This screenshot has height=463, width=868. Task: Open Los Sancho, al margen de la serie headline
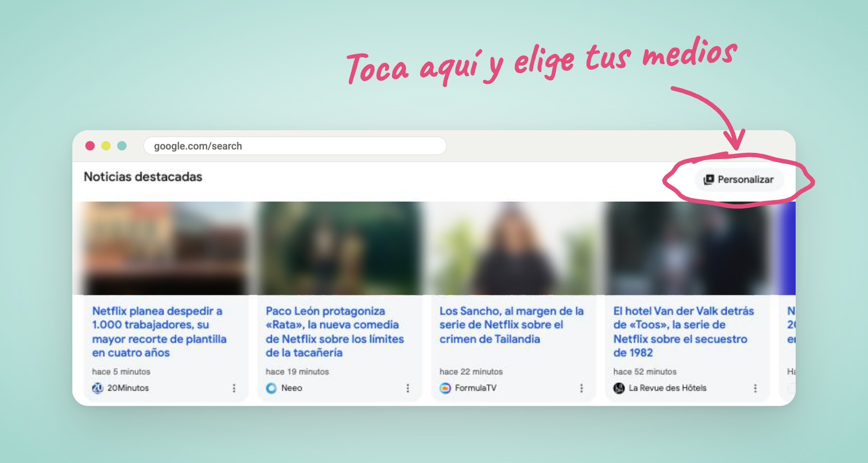(x=511, y=325)
